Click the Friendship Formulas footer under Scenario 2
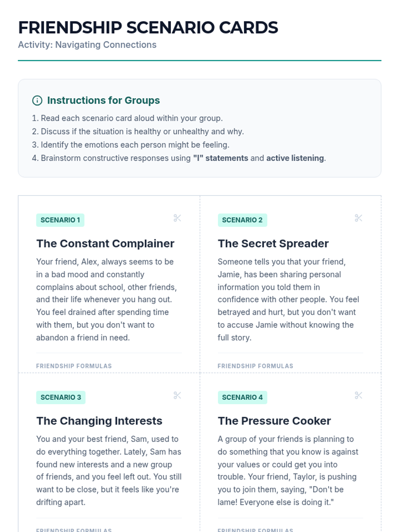 coord(255,366)
